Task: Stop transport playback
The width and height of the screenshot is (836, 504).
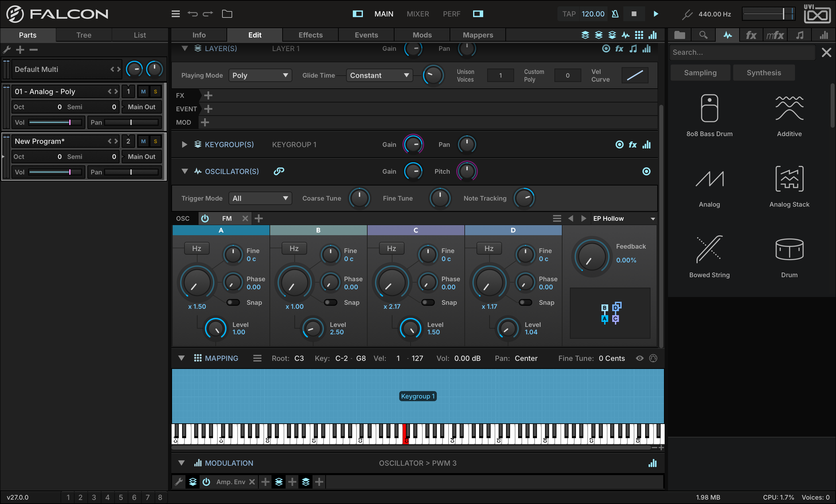Action: pos(634,14)
